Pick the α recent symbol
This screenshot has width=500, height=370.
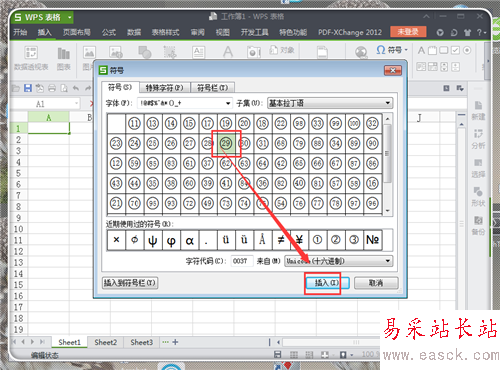(x=189, y=240)
